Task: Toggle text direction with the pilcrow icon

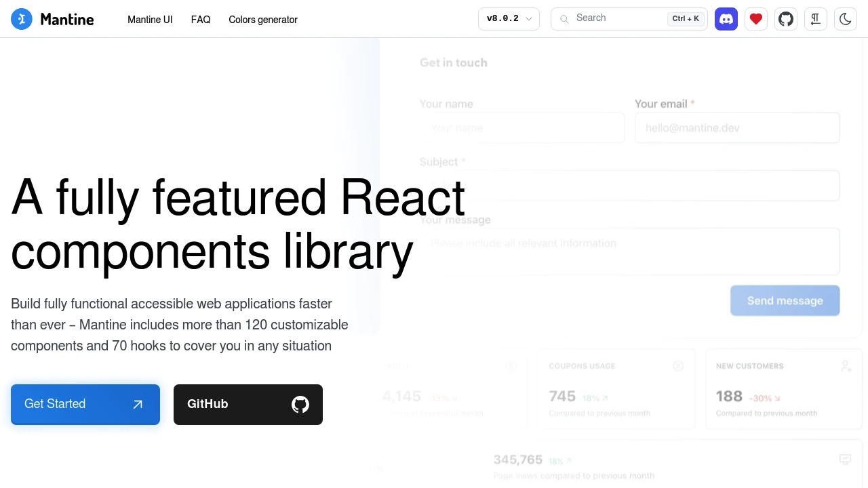Action: [x=815, y=19]
